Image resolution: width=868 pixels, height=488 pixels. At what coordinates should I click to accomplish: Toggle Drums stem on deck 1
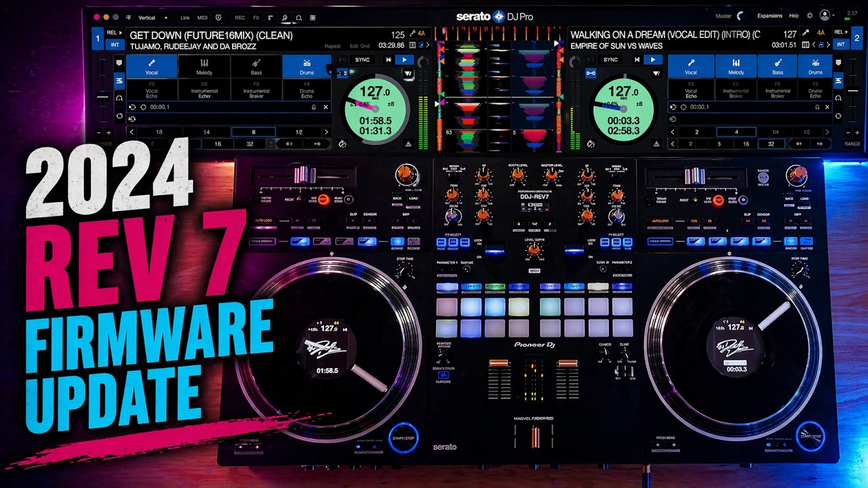(307, 66)
